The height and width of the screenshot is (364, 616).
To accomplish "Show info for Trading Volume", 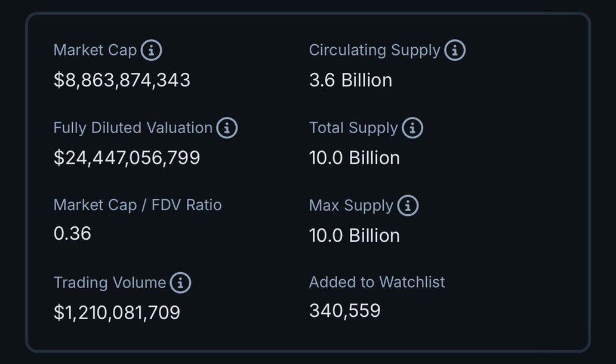I will tap(180, 283).
